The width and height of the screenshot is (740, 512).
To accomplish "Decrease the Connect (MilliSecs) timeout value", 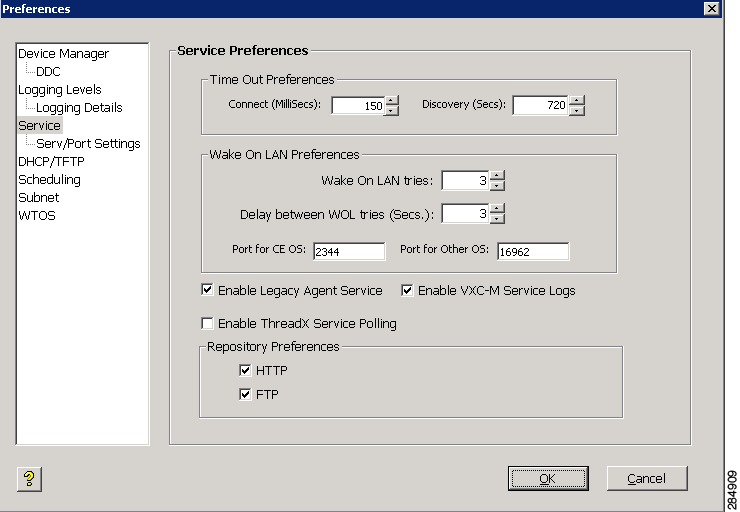I will click(392, 110).
